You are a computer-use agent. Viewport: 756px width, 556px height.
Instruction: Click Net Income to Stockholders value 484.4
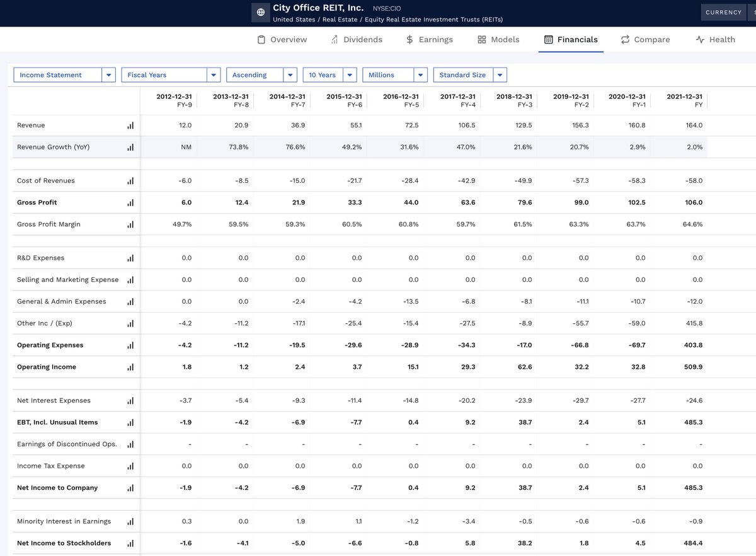pos(693,543)
